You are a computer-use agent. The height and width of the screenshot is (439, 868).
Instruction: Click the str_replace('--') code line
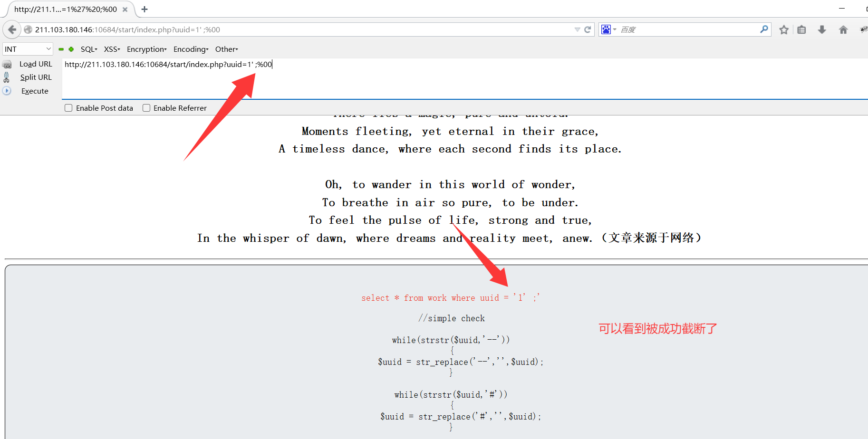[461, 362]
